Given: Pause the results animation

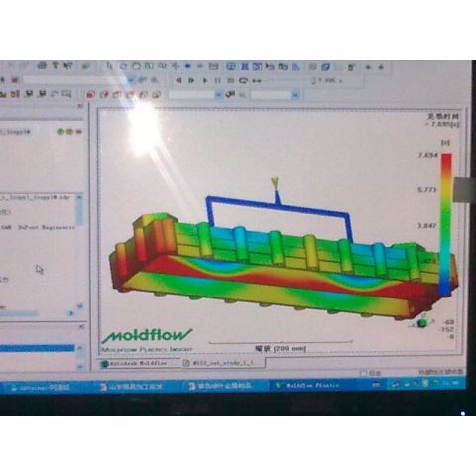Looking at the screenshot, I should 217,80.
